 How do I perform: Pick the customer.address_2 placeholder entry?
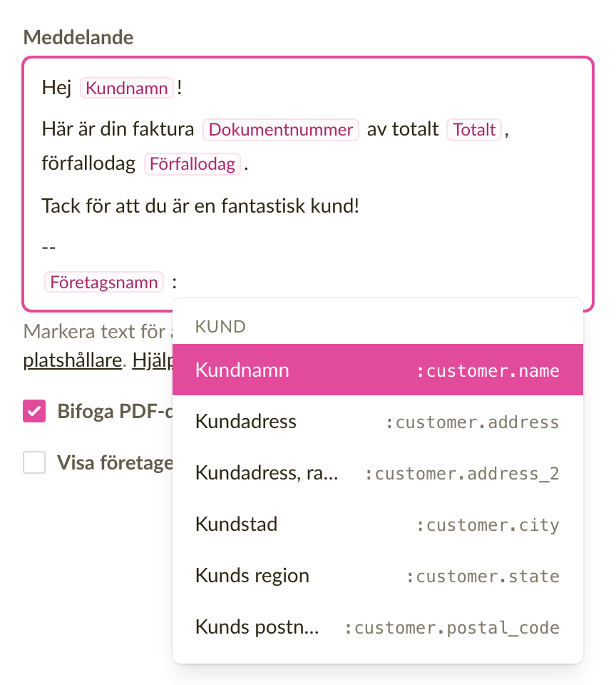click(378, 472)
